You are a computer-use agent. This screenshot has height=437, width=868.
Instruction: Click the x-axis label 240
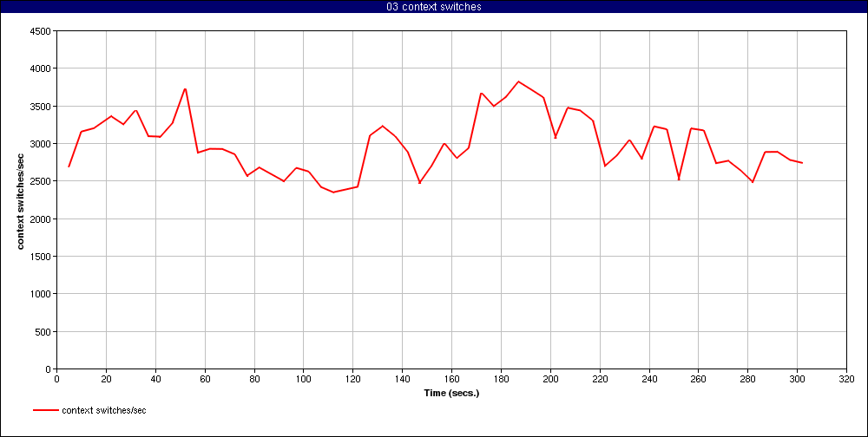(x=648, y=379)
